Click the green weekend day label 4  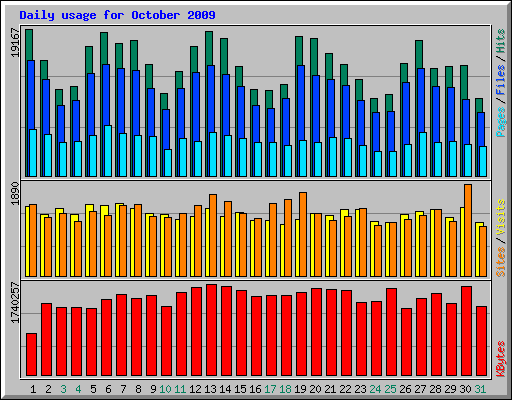(x=78, y=389)
